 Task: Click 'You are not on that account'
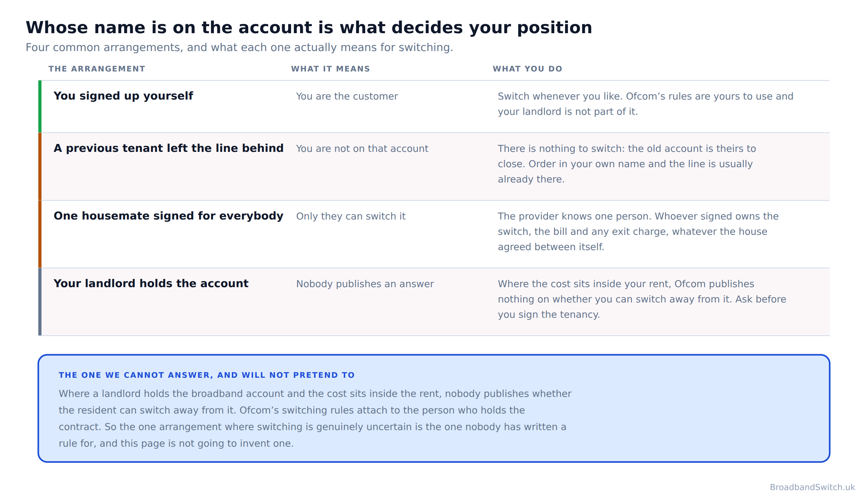(362, 148)
